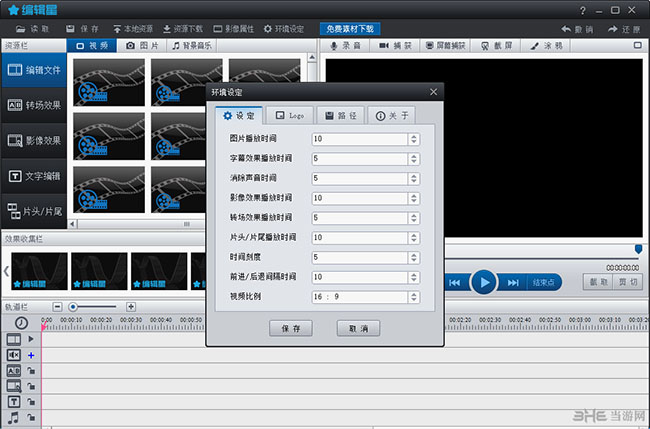Open the 视频比例 16:9 spinner
This screenshot has width=650, height=429.
click(413, 297)
